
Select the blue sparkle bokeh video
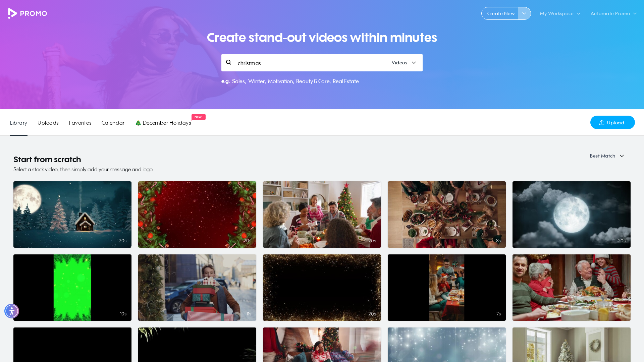(x=447, y=345)
